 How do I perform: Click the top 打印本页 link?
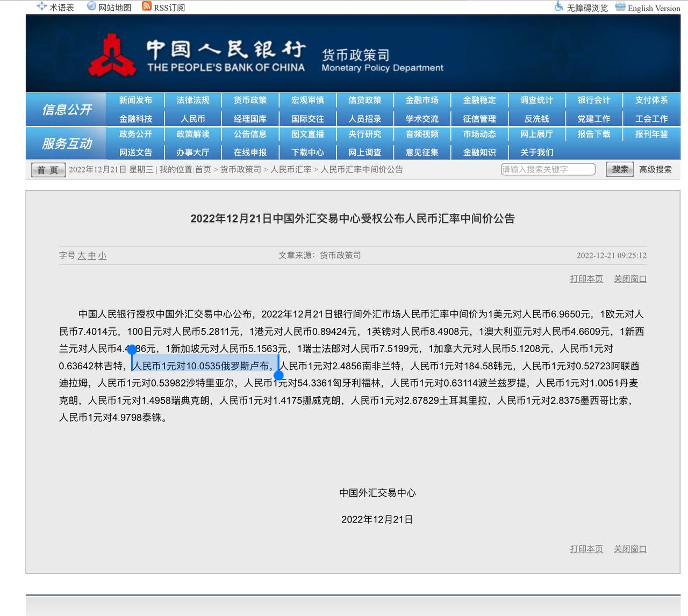coord(586,279)
